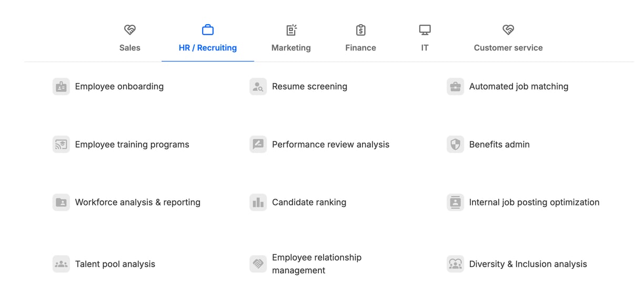
Task: Click the Candidate ranking bar chart icon
Action: (x=258, y=202)
